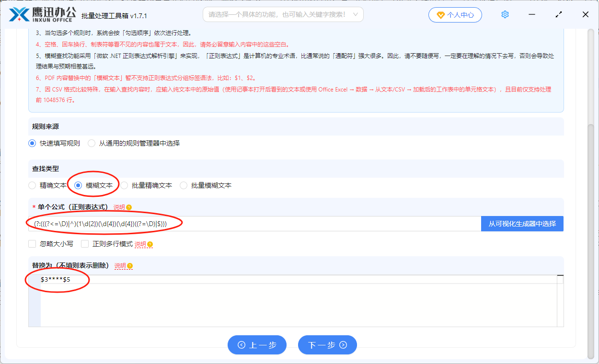Click the crown icon inside 个人中心
The width and height of the screenshot is (599, 364).
[441, 15]
